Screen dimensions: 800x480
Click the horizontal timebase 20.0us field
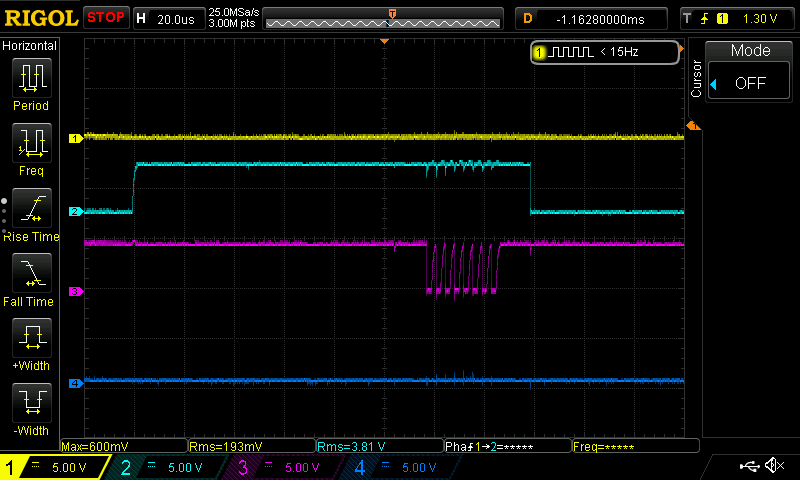(176, 19)
